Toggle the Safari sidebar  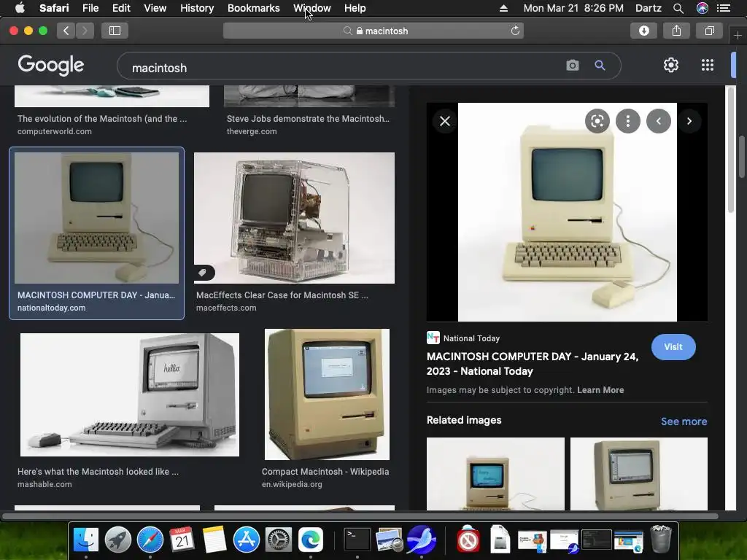[115, 31]
